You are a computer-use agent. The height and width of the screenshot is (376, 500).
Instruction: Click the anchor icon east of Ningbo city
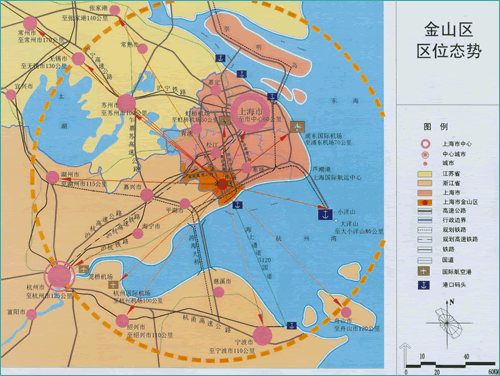[292, 326]
